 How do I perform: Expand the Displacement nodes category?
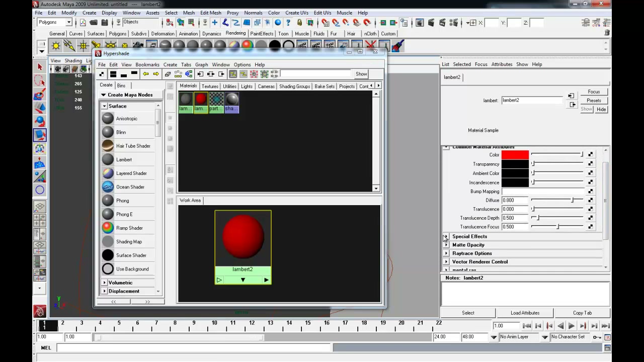pyautogui.click(x=105, y=291)
